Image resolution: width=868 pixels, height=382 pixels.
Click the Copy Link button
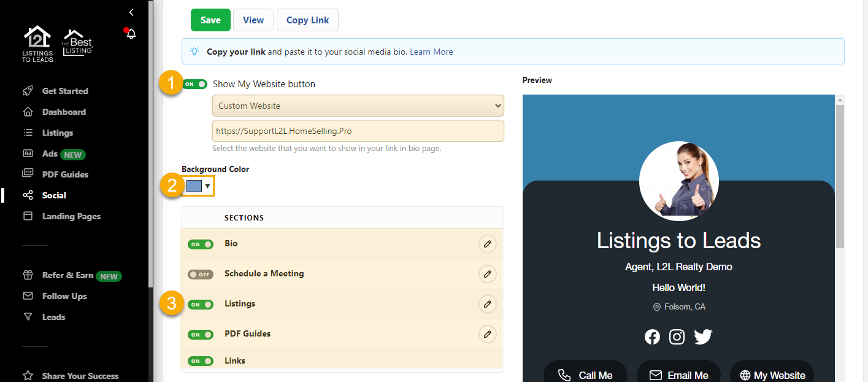pyautogui.click(x=307, y=20)
